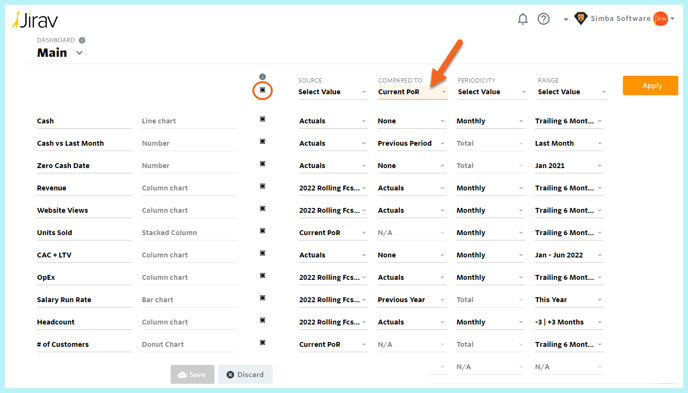The image size is (688, 393).
Task: Open the Source dropdown for the Revenue row
Action: pyautogui.click(x=333, y=188)
